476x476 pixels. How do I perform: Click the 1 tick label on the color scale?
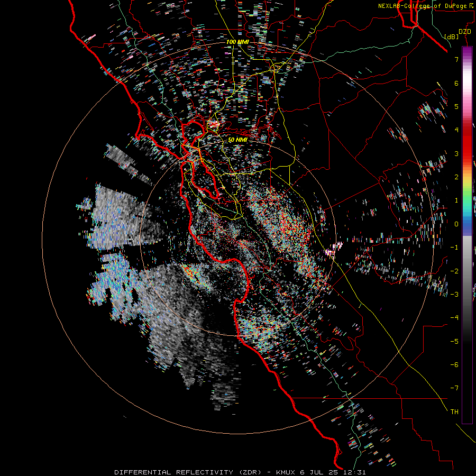pos(456,200)
